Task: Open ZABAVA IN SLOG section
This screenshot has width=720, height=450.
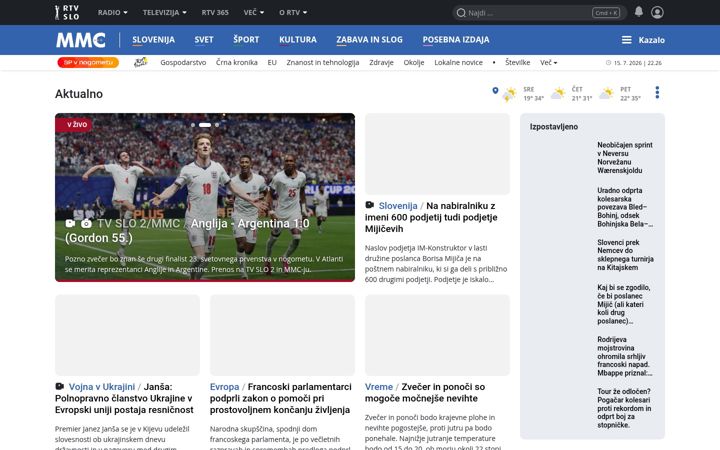Action: 369,40
